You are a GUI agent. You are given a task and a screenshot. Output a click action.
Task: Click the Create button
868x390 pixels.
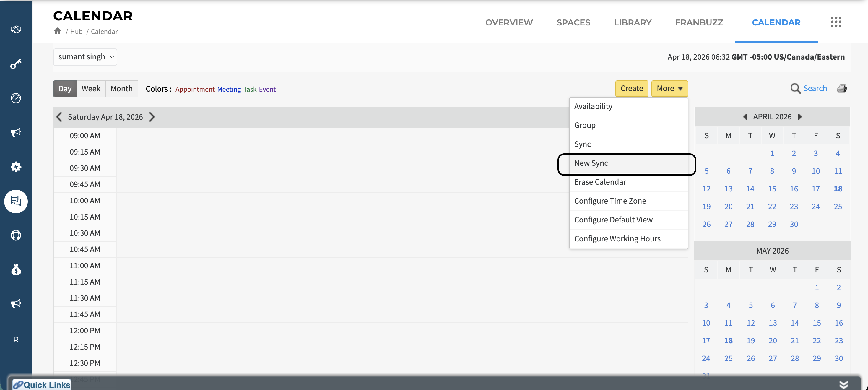(631, 88)
